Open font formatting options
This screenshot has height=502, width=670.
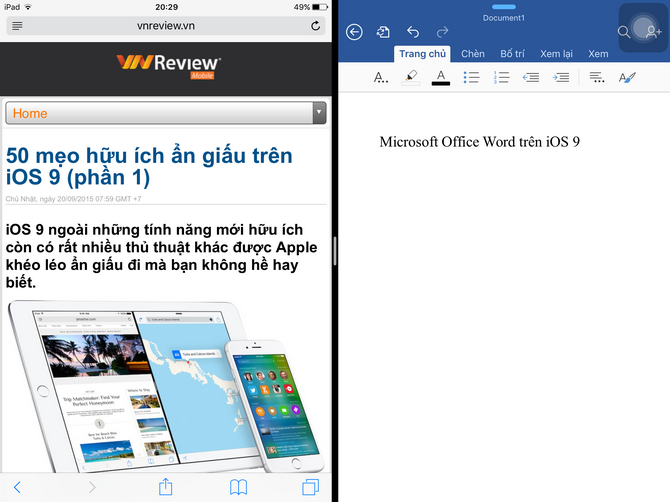pyautogui.click(x=381, y=77)
